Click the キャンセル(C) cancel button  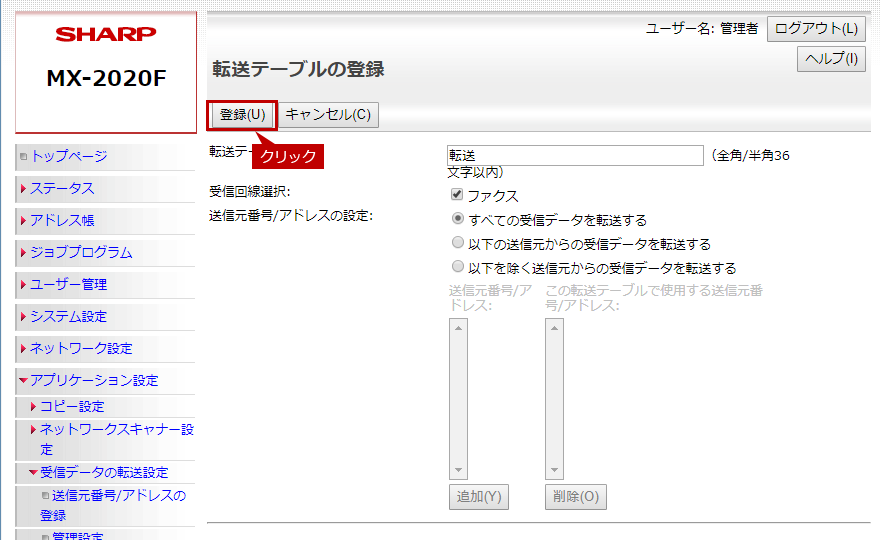[328, 115]
